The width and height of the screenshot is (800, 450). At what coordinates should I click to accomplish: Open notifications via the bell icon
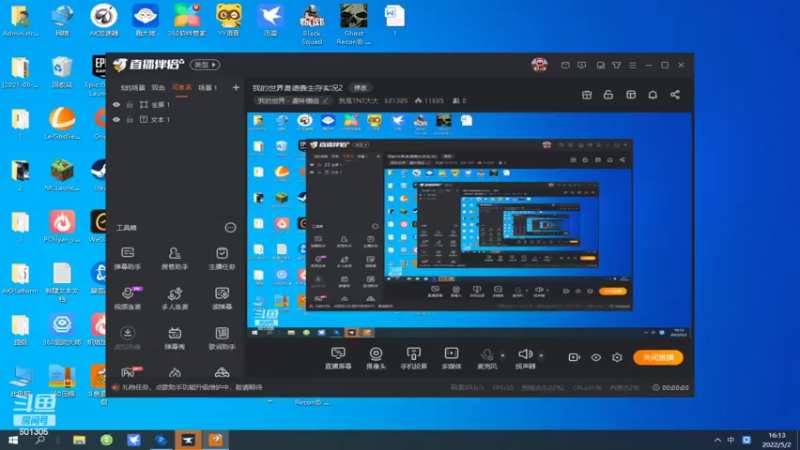coord(653,95)
